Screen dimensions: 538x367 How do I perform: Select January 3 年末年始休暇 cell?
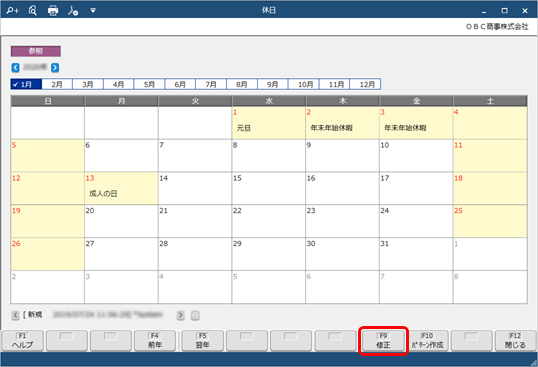point(416,123)
